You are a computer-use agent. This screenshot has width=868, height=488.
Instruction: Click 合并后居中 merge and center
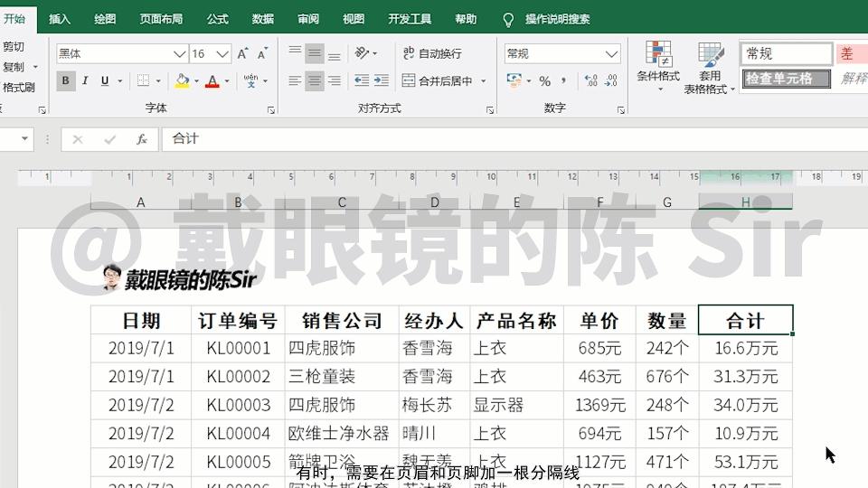pos(438,80)
